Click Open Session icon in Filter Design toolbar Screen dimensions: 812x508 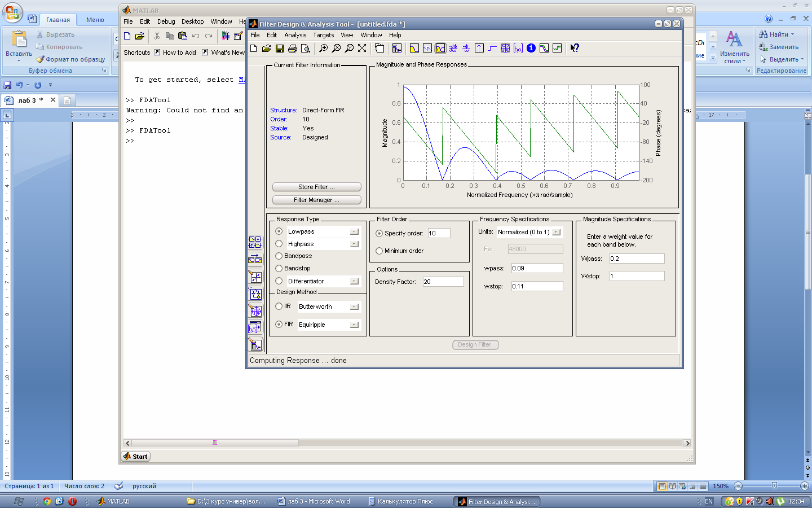coord(267,49)
